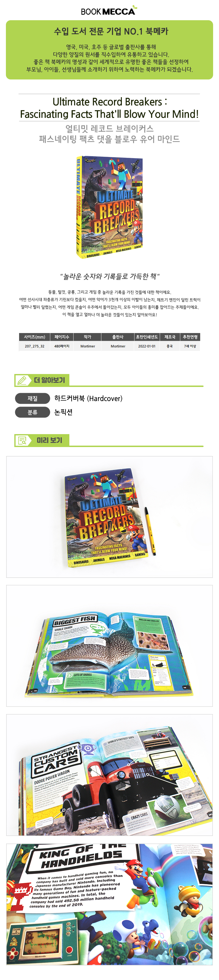The height and width of the screenshot is (980, 219).
Task: Click the Korean title 얼티밋 레코드 브레이커스
Action: 109,128
